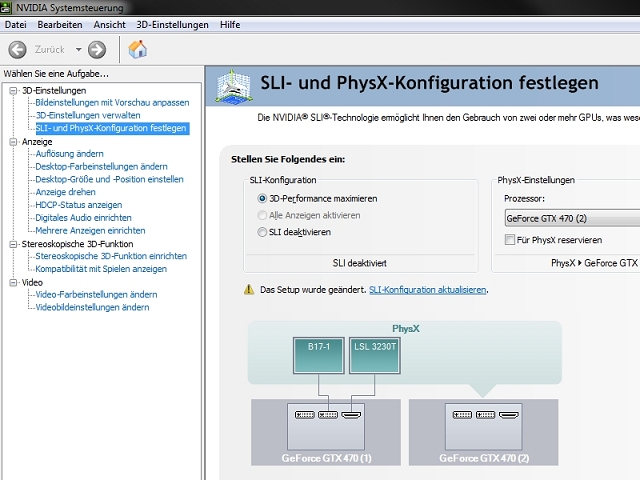Click the Forward arrow button

click(x=97, y=50)
